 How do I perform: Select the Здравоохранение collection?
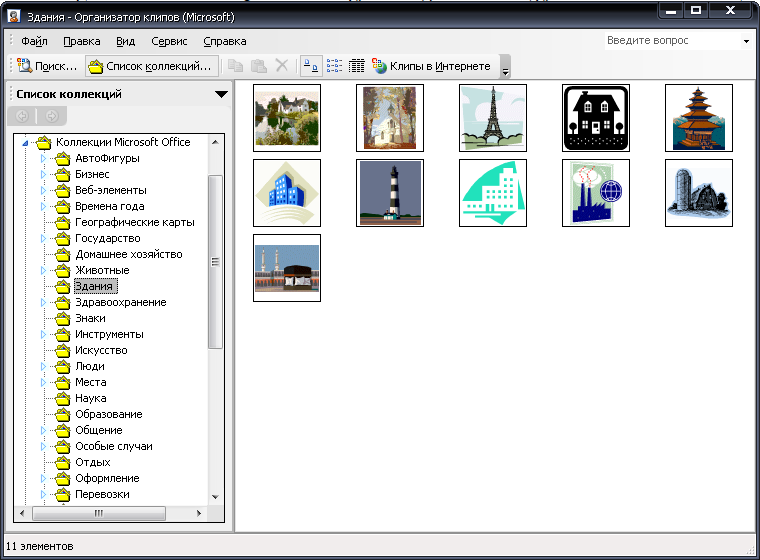point(120,302)
